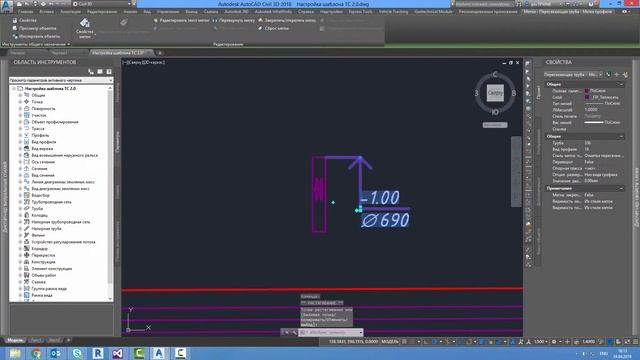
Task: Expand the general purpose tools panel
Action: 36,44
